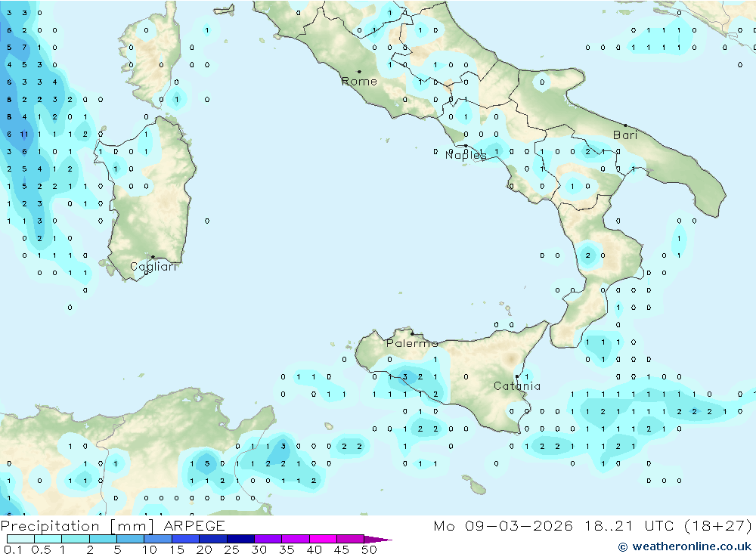Viewport: 756px width, 554px height.
Task: Click the Naples city label
Action: click(x=466, y=155)
